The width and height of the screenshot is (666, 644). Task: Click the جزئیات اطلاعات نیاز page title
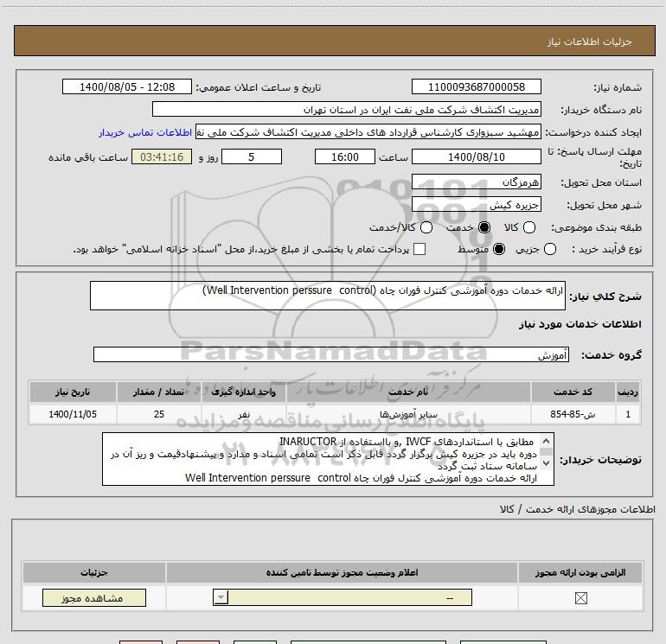coord(589,41)
